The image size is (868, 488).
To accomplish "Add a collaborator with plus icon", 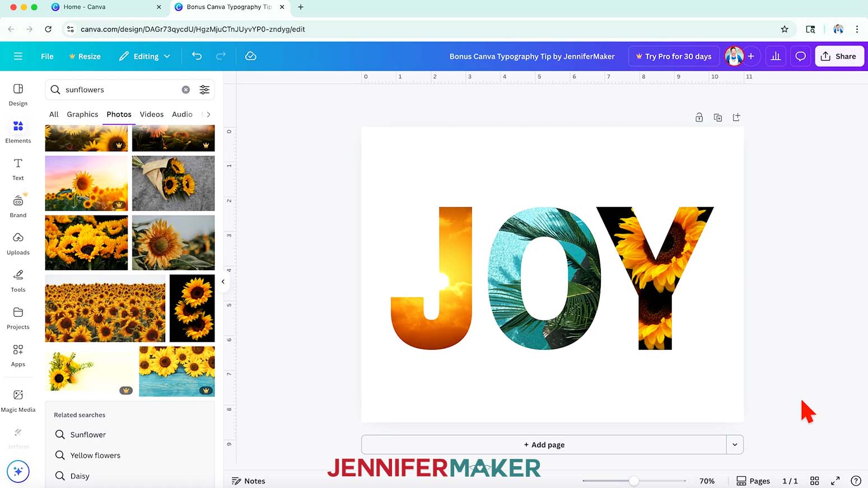I will click(751, 56).
